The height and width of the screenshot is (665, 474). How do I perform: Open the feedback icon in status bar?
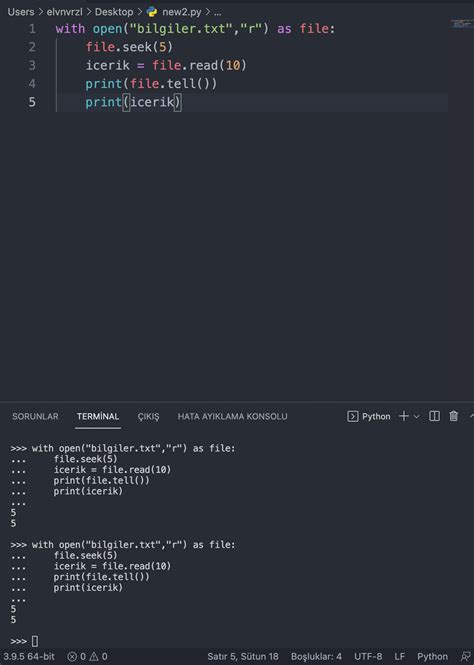tap(466, 657)
